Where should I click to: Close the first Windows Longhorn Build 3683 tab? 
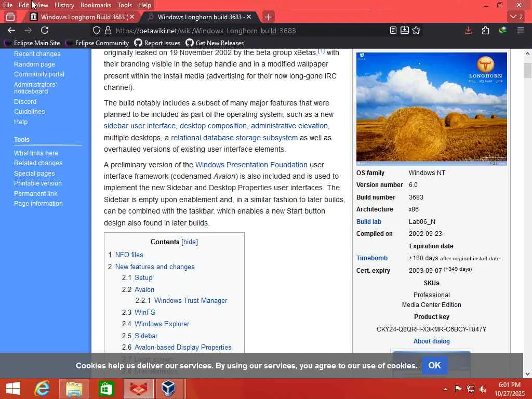click(132, 17)
